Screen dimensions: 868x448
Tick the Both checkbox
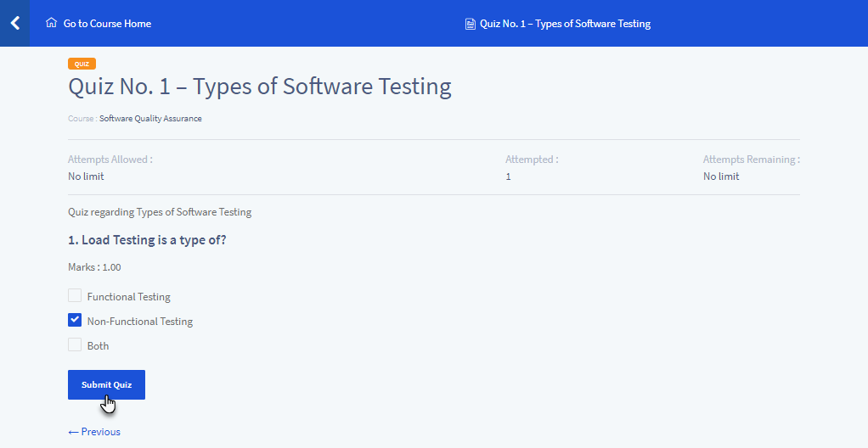[75, 345]
